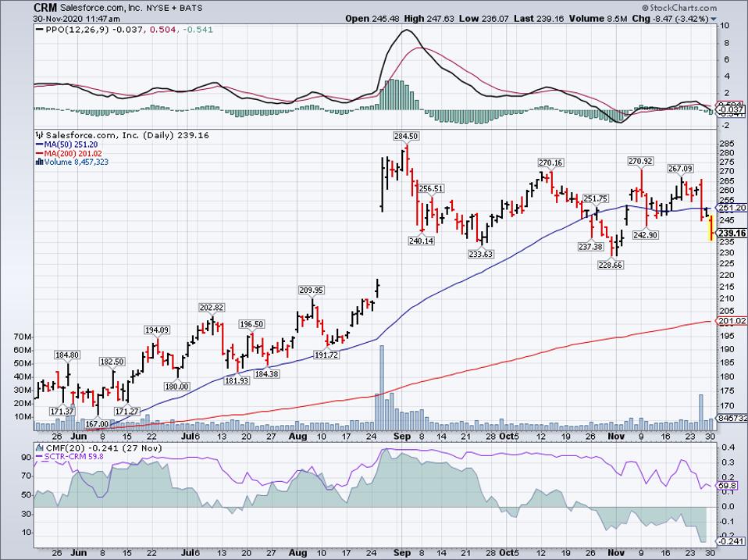748x560 pixels.
Task: Click the 181.93 low price label
Action: (237, 380)
